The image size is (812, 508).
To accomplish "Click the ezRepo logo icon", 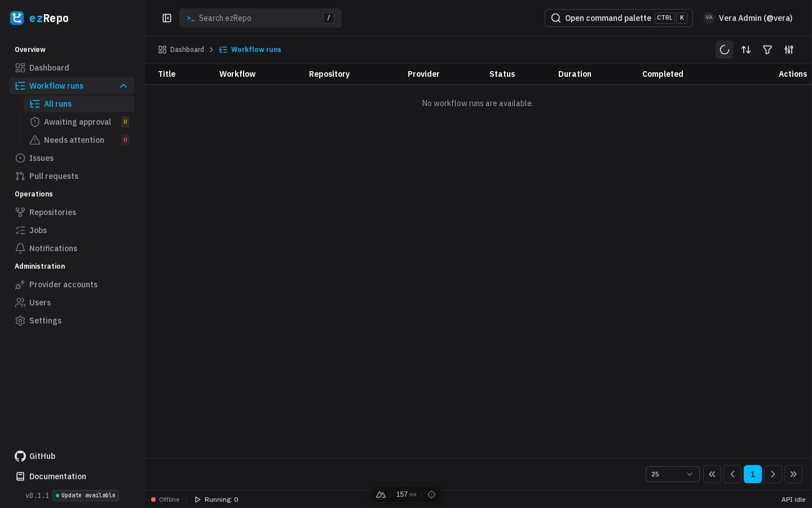I will (17, 18).
